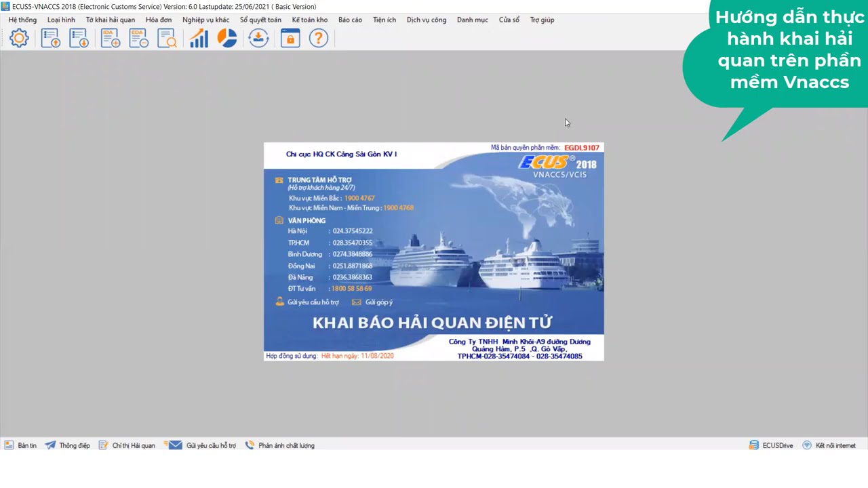Open the settings gear icon in toolbar
Image resolution: width=868 pixels, height=488 pixels.
point(19,38)
